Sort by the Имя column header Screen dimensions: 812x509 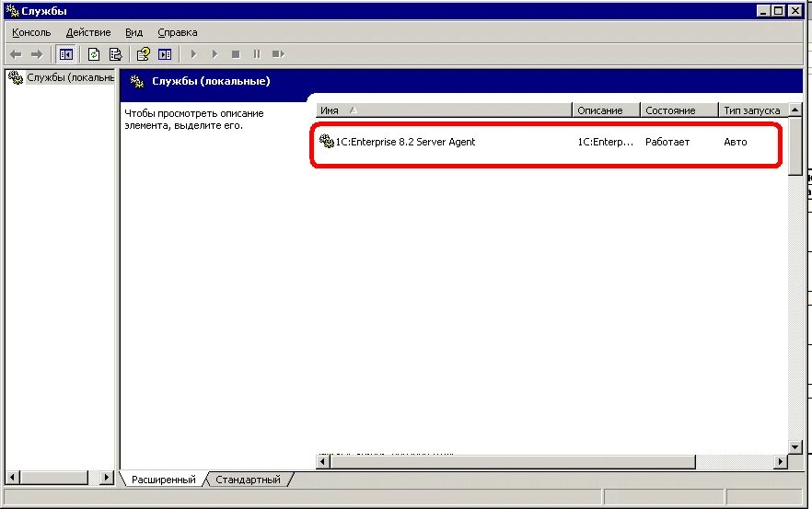pos(444,110)
